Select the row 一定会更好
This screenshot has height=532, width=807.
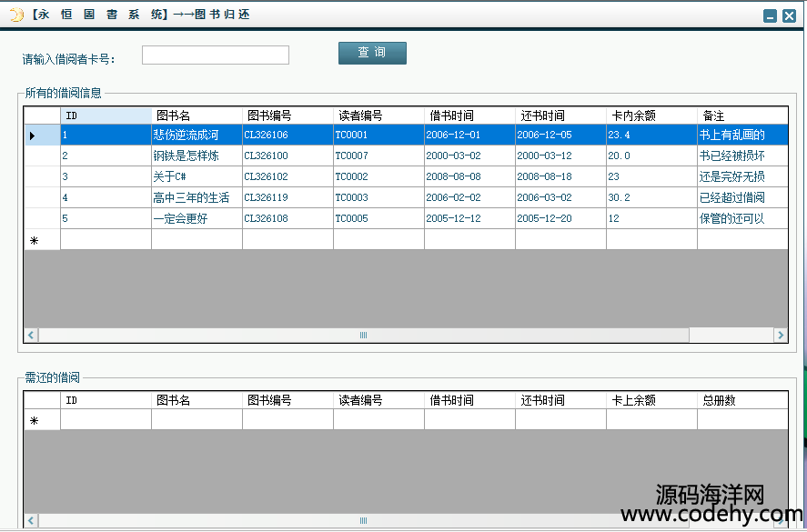coord(197,218)
